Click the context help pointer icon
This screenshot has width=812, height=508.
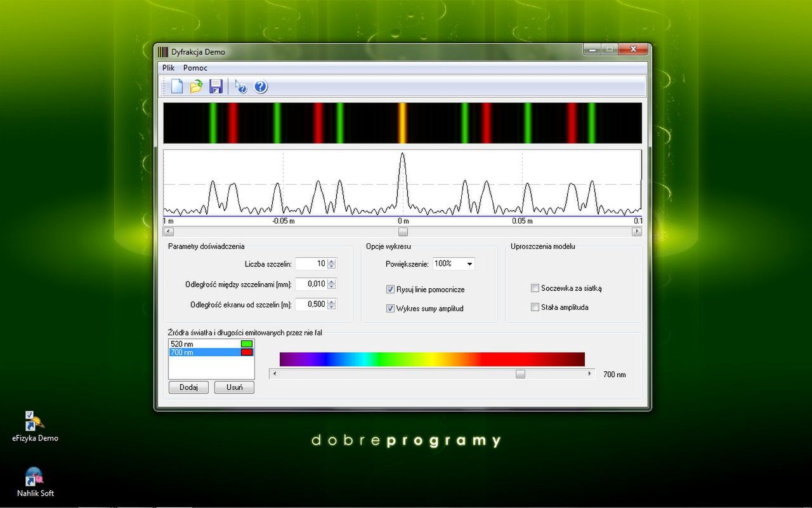(240, 86)
